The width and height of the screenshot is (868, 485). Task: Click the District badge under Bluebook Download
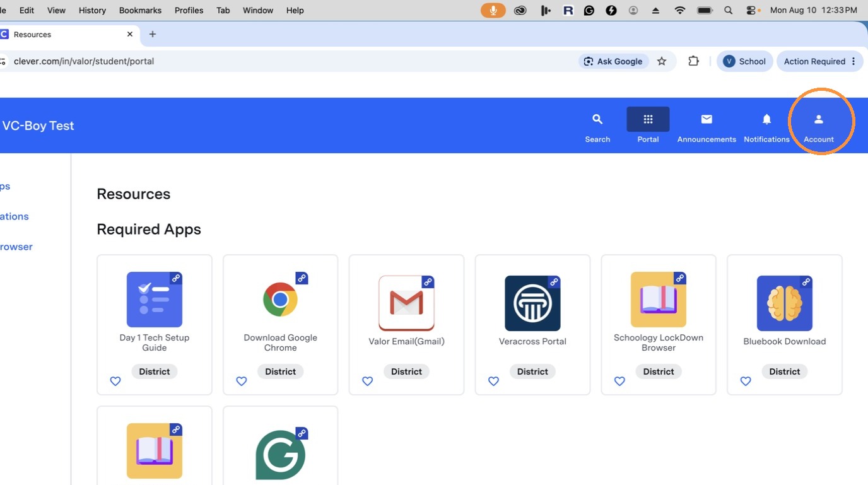pyautogui.click(x=785, y=371)
